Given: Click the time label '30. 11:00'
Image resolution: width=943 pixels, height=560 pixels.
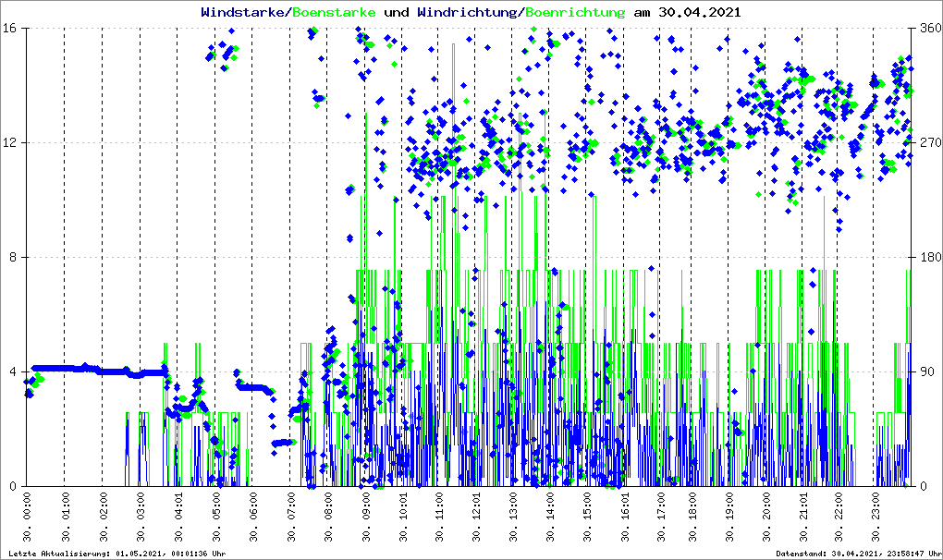Looking at the screenshot, I should [439, 517].
